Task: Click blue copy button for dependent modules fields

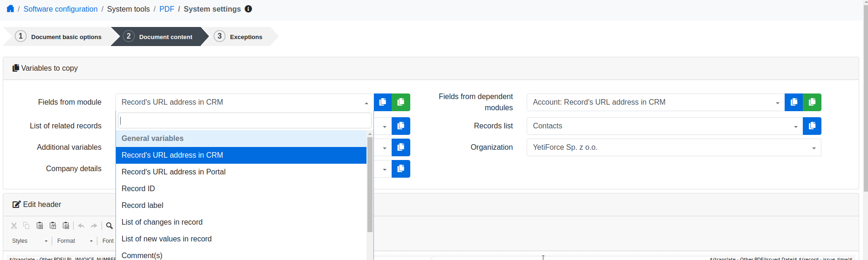Action: pos(794,102)
